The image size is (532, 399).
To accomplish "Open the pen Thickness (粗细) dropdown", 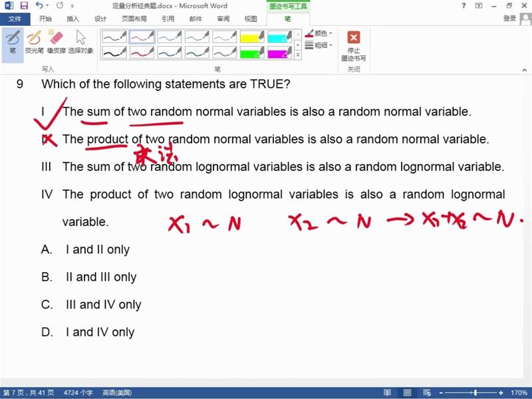I will [319, 45].
